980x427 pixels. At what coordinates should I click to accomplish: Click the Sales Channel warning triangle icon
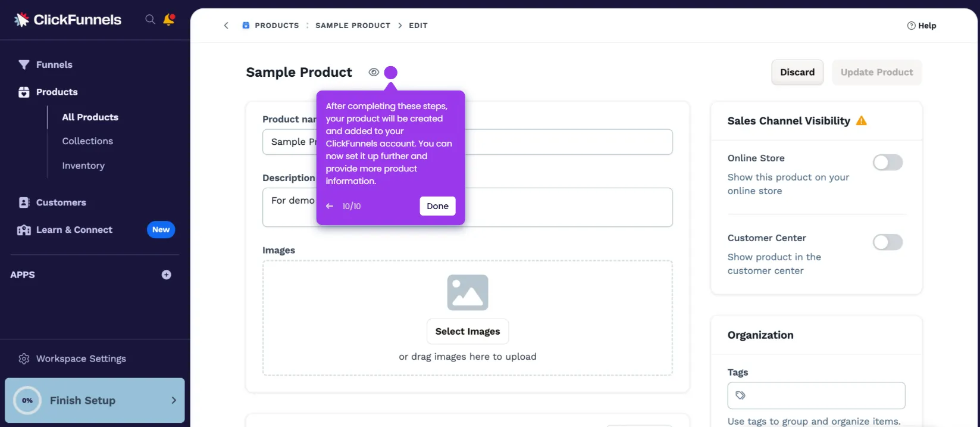click(x=861, y=121)
